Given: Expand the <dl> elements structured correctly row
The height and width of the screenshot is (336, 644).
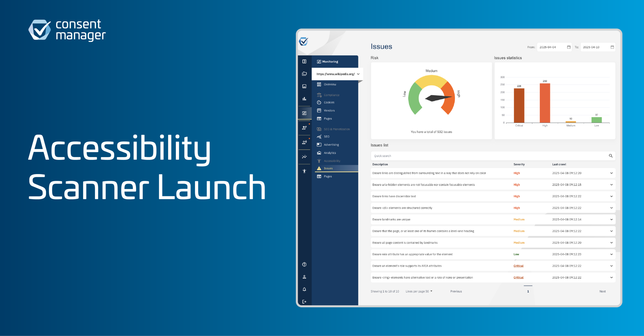Looking at the screenshot, I should click(611, 208).
